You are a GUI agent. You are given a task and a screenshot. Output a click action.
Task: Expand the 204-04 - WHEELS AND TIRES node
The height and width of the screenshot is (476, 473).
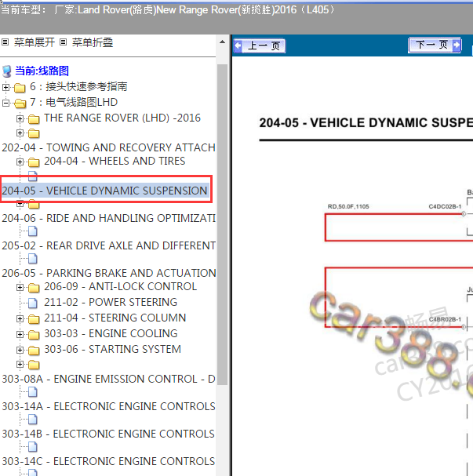point(20,162)
